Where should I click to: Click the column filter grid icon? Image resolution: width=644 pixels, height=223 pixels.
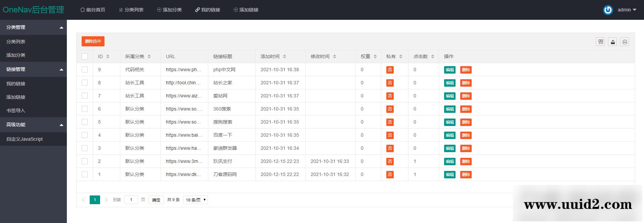pyautogui.click(x=600, y=42)
